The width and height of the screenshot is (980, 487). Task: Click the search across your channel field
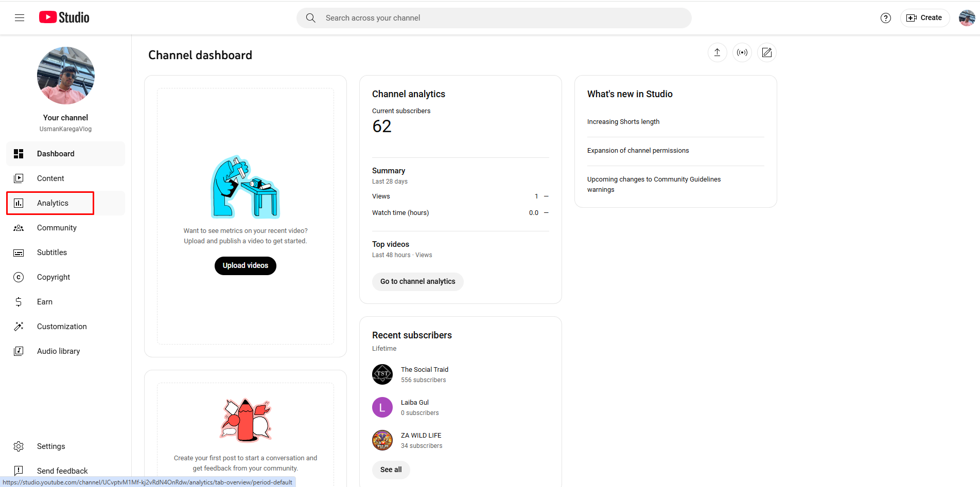click(x=494, y=17)
